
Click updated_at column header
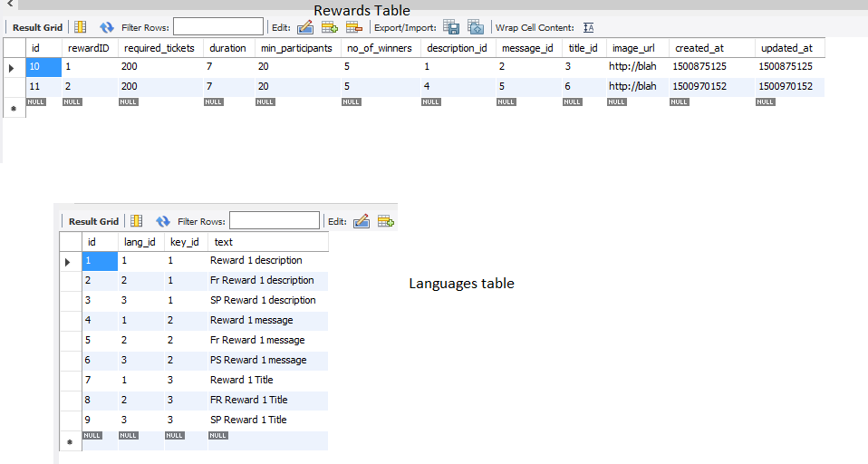(x=790, y=48)
